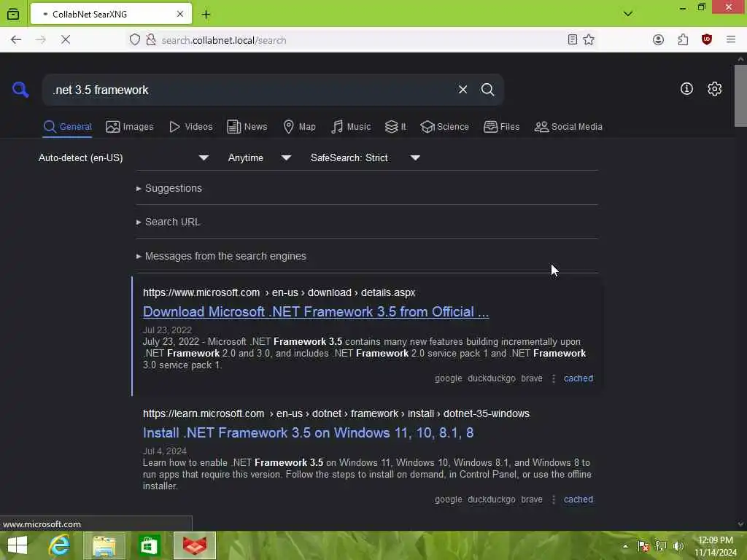Launch Internet Explorer from the taskbar

(59, 545)
